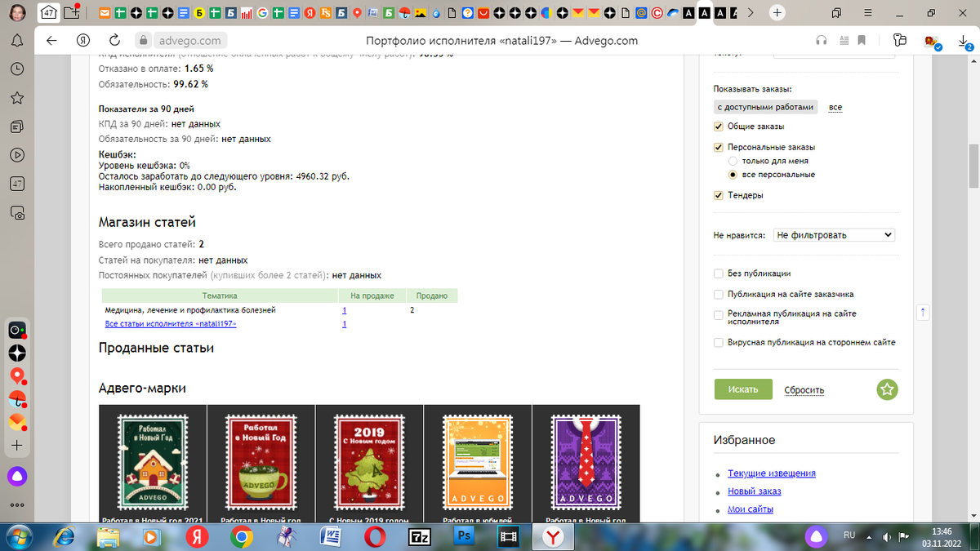Click the purple tie Advego stamp
Viewport: 980px width, 551px height.
point(586,463)
